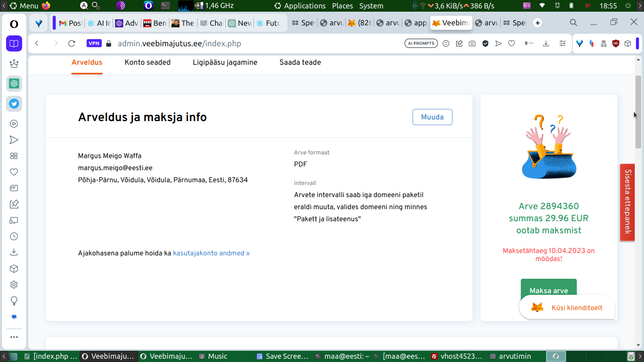Open the Applications menu in top panel

300,6
